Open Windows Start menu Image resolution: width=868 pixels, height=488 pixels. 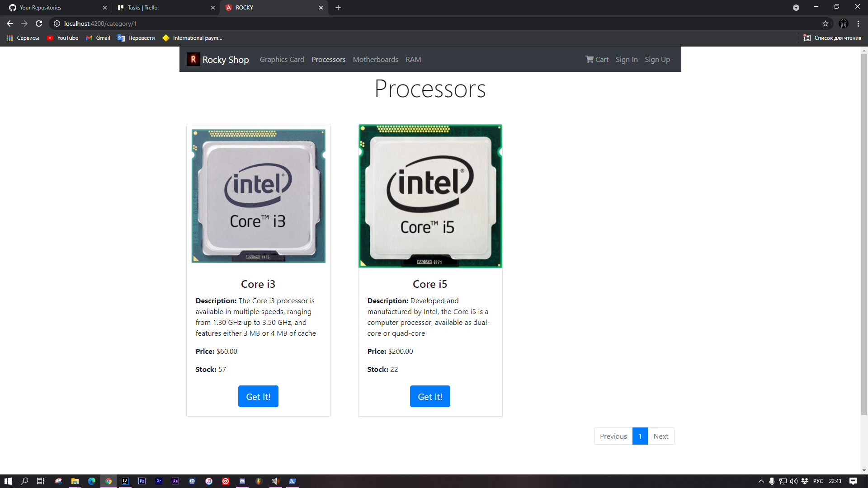coord(8,481)
